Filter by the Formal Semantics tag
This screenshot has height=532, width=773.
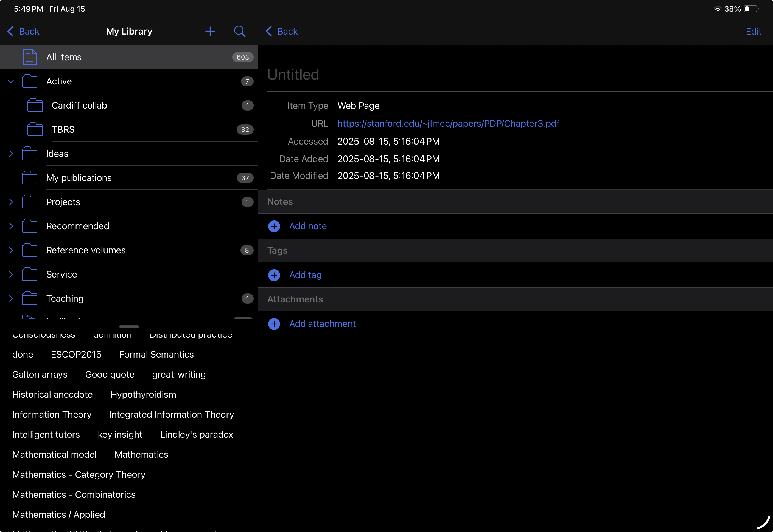(x=156, y=354)
